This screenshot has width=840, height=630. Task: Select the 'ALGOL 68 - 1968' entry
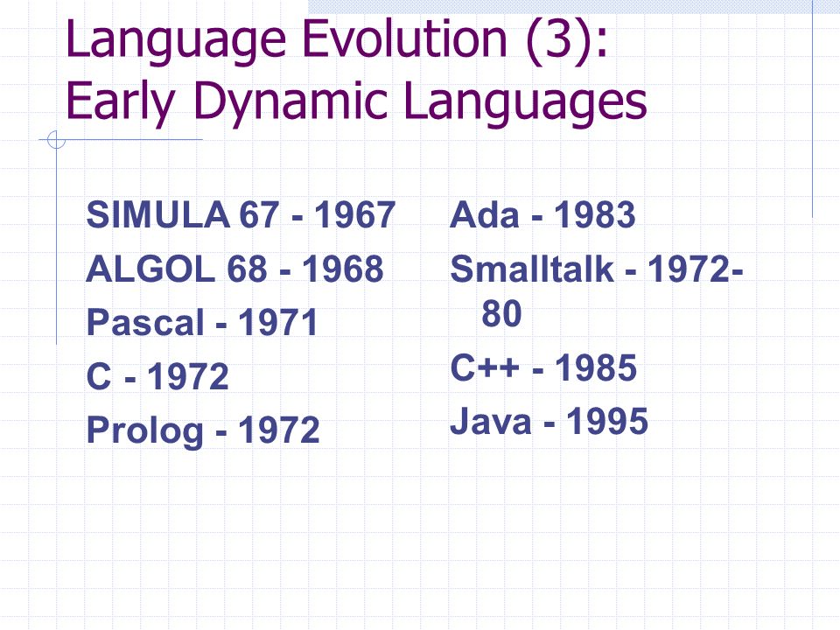pyautogui.click(x=234, y=269)
